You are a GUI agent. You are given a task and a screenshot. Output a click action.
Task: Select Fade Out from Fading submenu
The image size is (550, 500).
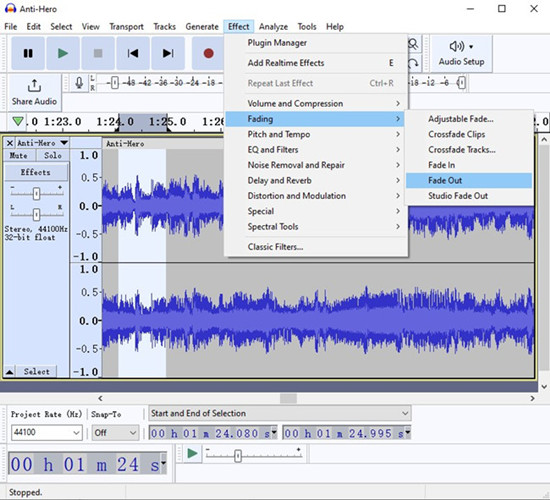(469, 181)
